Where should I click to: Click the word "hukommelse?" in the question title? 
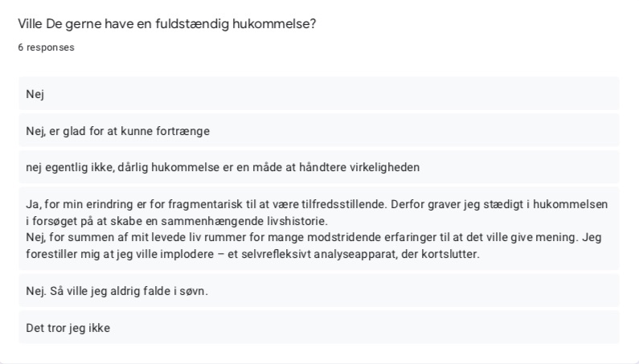coord(274,24)
